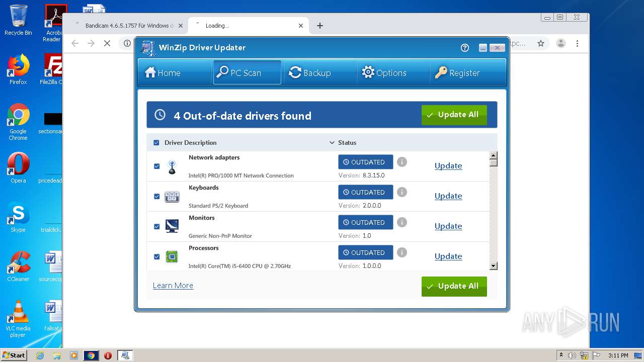Image resolution: width=644 pixels, height=362 pixels.
Task: Uncheck the Processors driver checkbox
Action: pos(156,256)
